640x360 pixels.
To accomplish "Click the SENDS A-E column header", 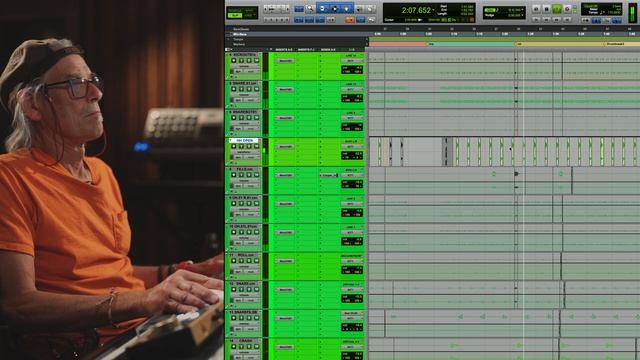I will 328,49.
